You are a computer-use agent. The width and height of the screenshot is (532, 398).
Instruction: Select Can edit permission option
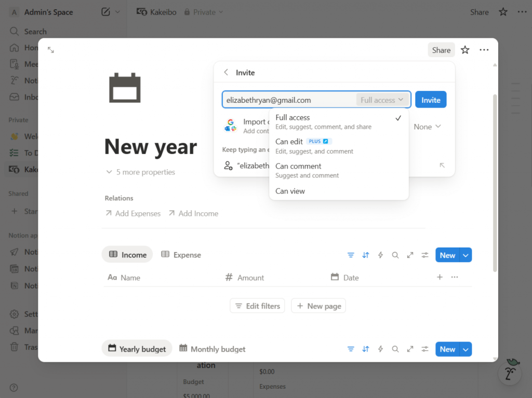339,146
